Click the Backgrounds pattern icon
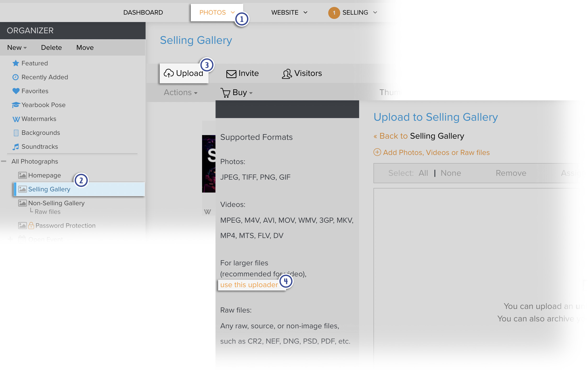This screenshot has width=588, height=370. point(16,133)
